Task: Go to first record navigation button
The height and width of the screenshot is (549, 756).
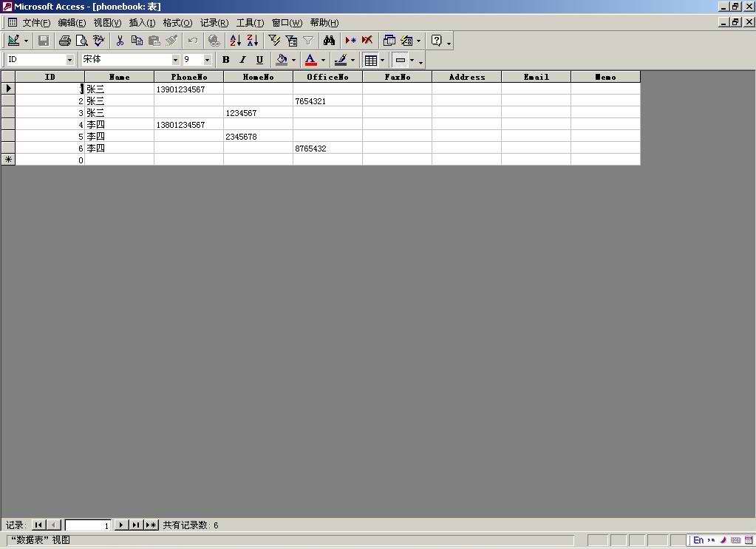Action: (38, 525)
